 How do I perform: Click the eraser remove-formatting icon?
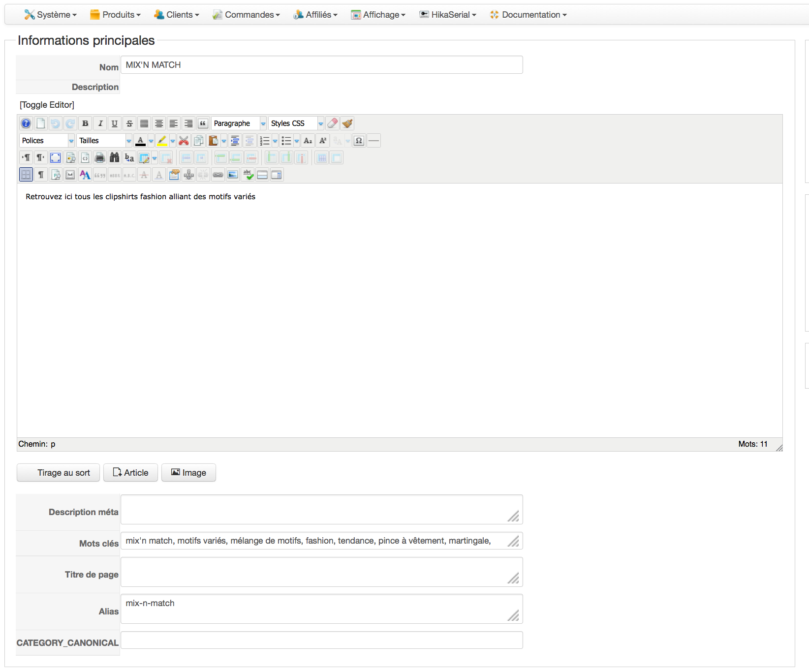coord(333,123)
